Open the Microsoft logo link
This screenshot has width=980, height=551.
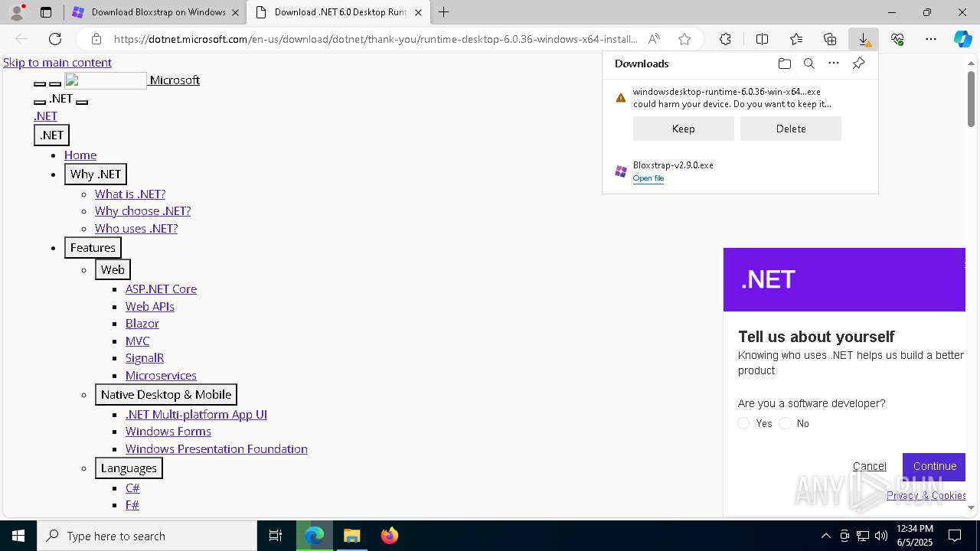click(x=132, y=80)
